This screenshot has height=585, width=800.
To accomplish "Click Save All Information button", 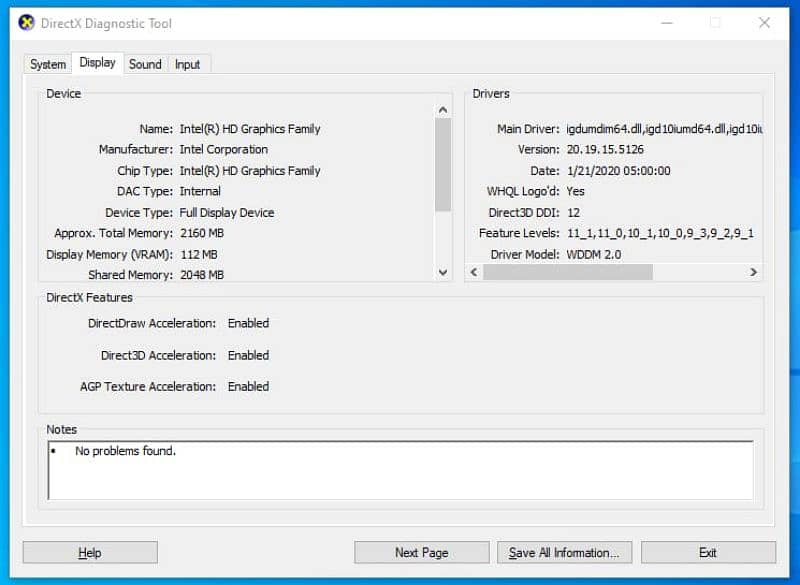I will tap(564, 552).
